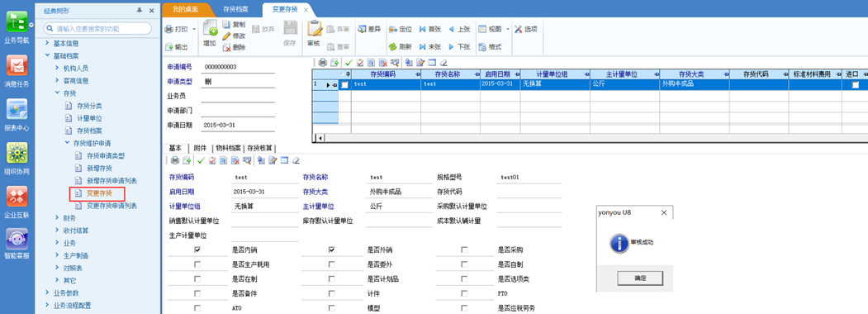Open the 存货核算 sub-tab
Screen dimensions: 868x314
[x=260, y=148]
